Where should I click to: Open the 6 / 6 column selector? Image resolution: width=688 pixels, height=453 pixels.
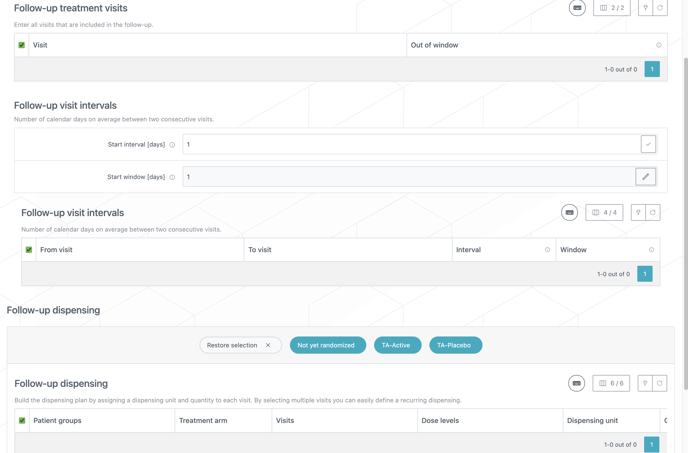click(x=611, y=383)
